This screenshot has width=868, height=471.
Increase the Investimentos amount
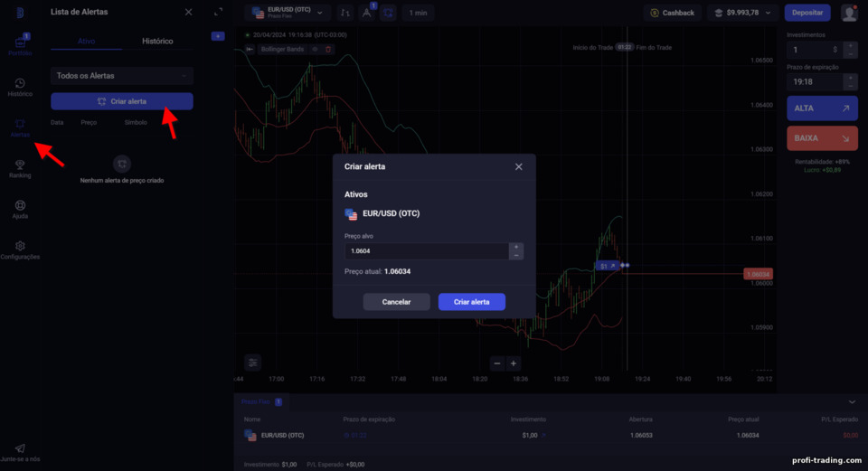click(851, 46)
